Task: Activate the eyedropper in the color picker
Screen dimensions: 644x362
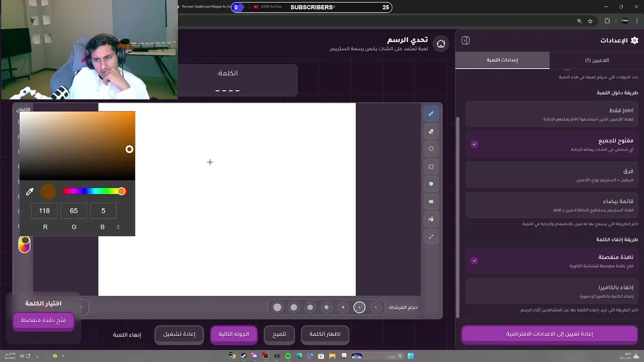Action: pos(30,191)
